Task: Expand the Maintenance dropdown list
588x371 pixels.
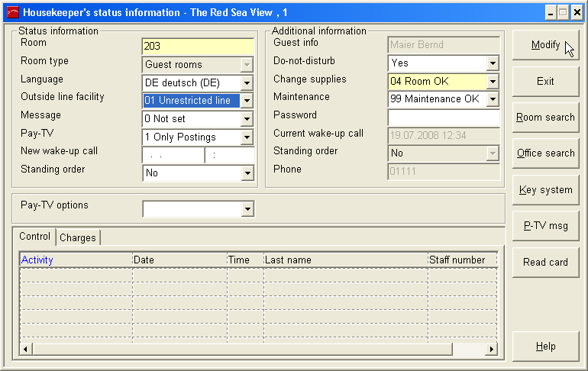Action: pos(493,99)
